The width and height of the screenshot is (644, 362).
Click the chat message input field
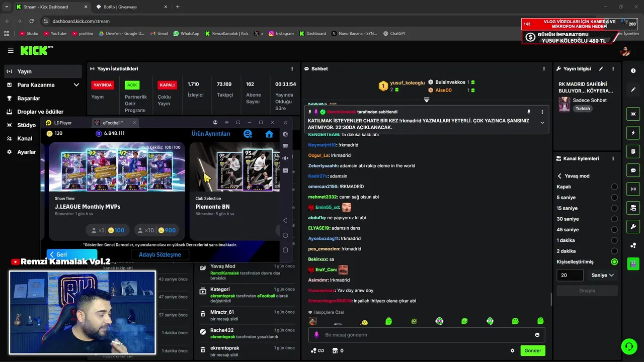click(x=426, y=335)
